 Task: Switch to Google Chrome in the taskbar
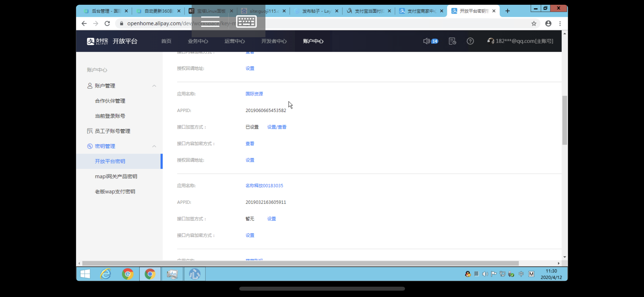coord(150,274)
